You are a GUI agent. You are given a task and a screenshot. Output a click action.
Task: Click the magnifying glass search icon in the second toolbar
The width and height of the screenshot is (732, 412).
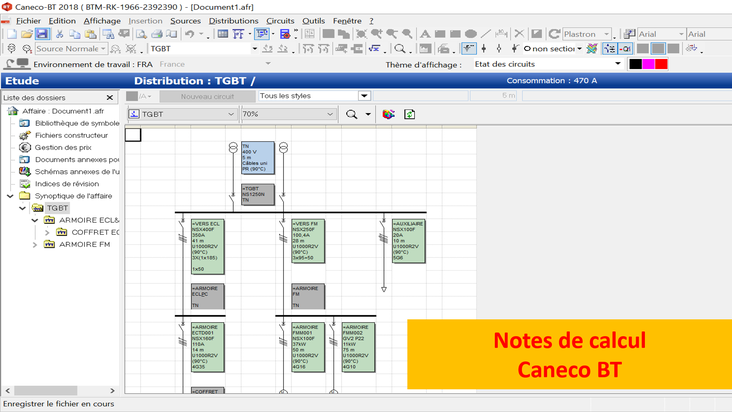point(400,49)
